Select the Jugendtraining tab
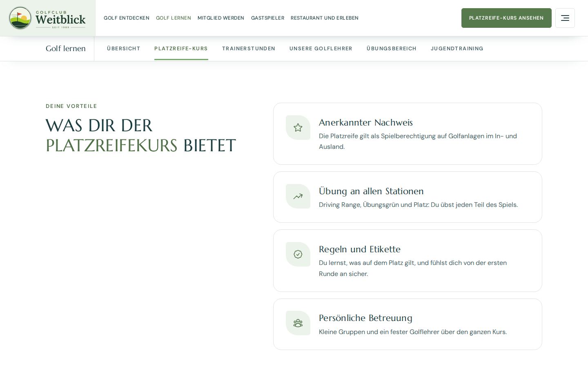This screenshot has height=368, width=588. point(457,49)
